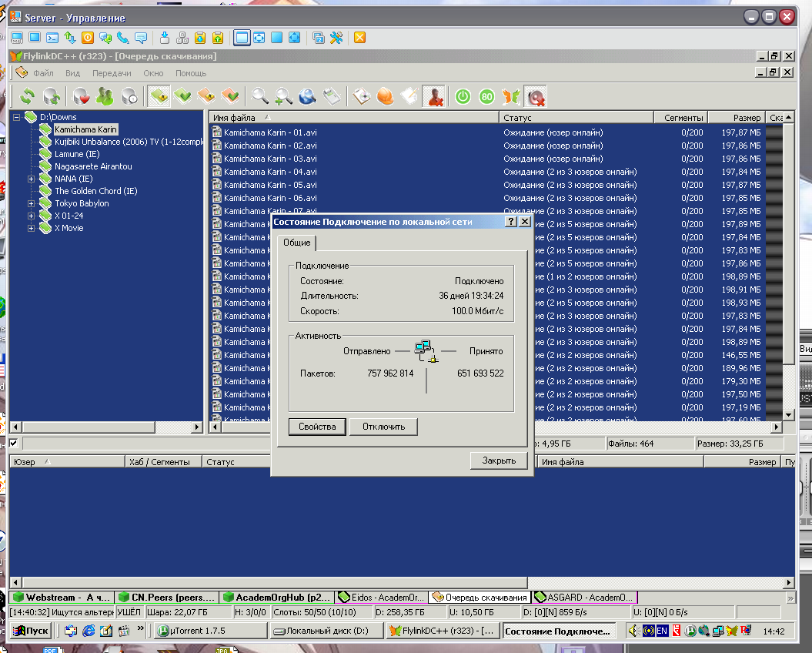Expand the NANA (IE) folder
This screenshot has width=812, height=653.
32,179
